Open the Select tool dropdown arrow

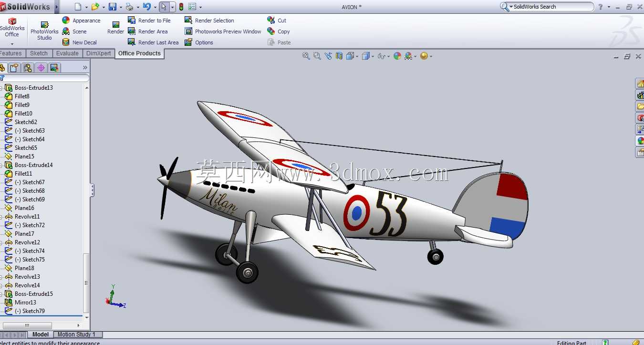tap(172, 7)
